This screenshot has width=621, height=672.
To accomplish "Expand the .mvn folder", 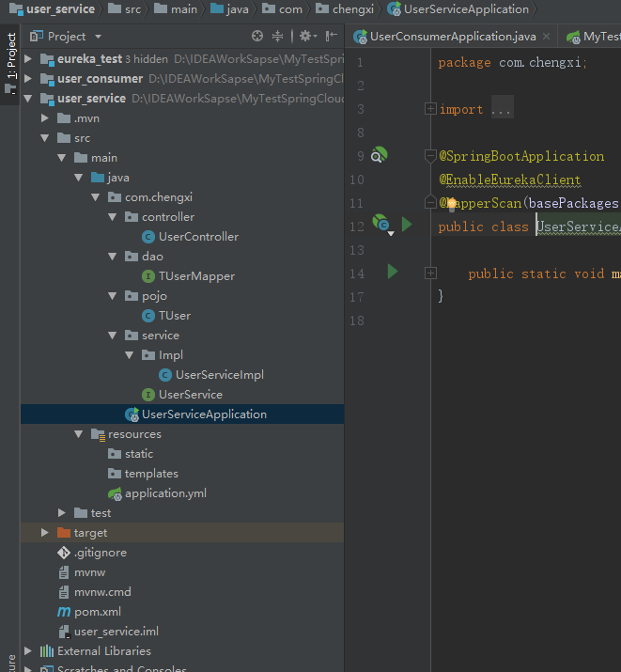I will point(45,117).
